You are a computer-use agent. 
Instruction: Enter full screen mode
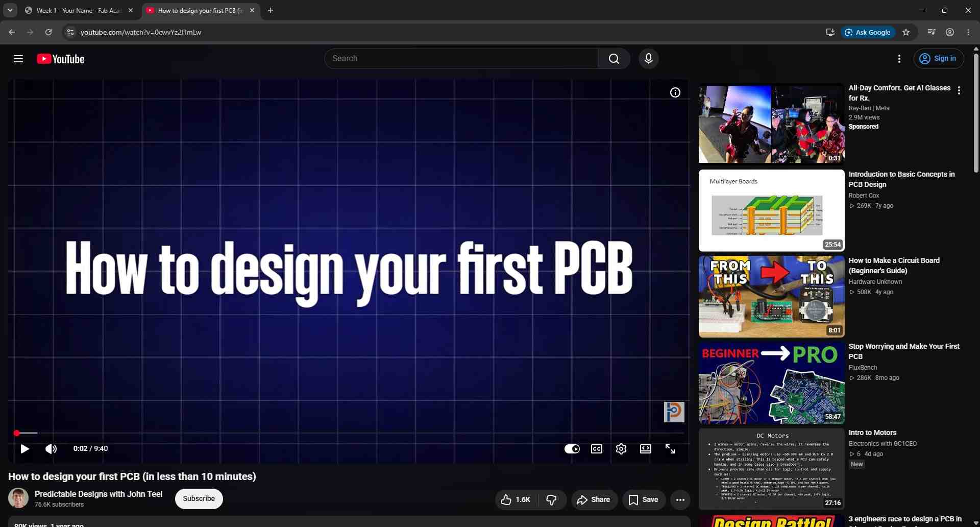670,449
